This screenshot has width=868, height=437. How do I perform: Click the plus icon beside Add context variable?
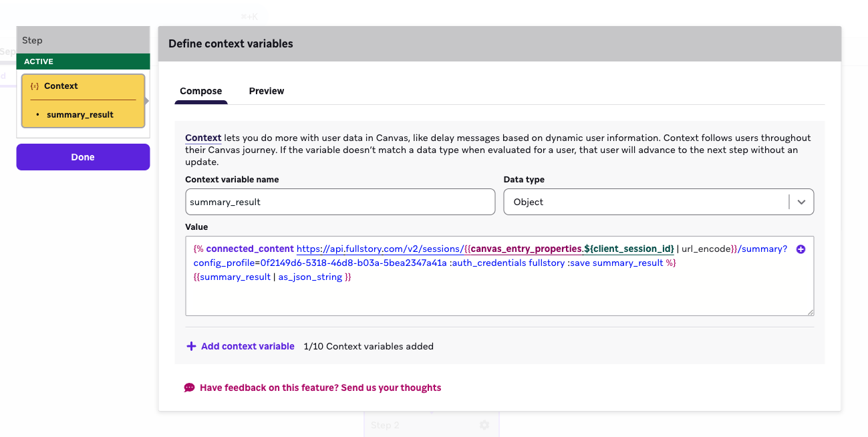190,345
